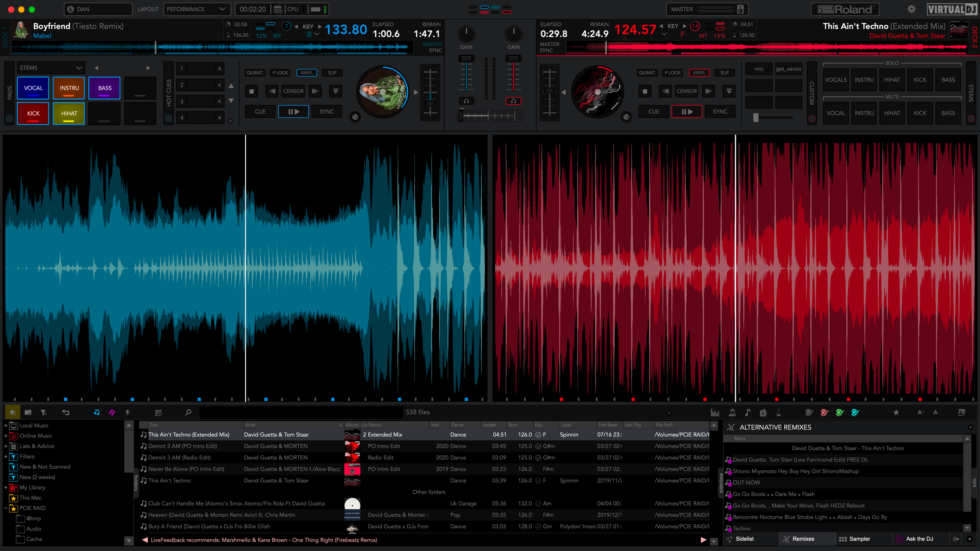Click the add virtual folder icon

pyautogui.click(x=28, y=412)
